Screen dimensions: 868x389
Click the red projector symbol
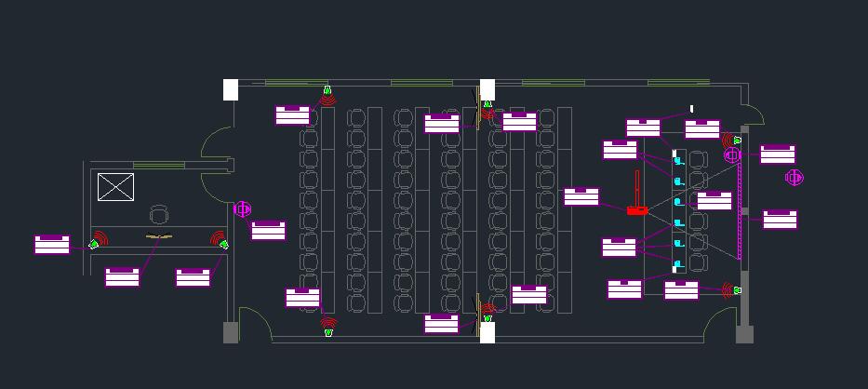636,210
